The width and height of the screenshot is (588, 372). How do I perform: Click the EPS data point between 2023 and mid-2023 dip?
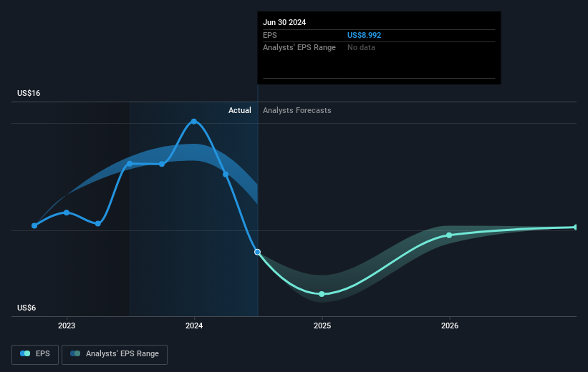(x=98, y=224)
